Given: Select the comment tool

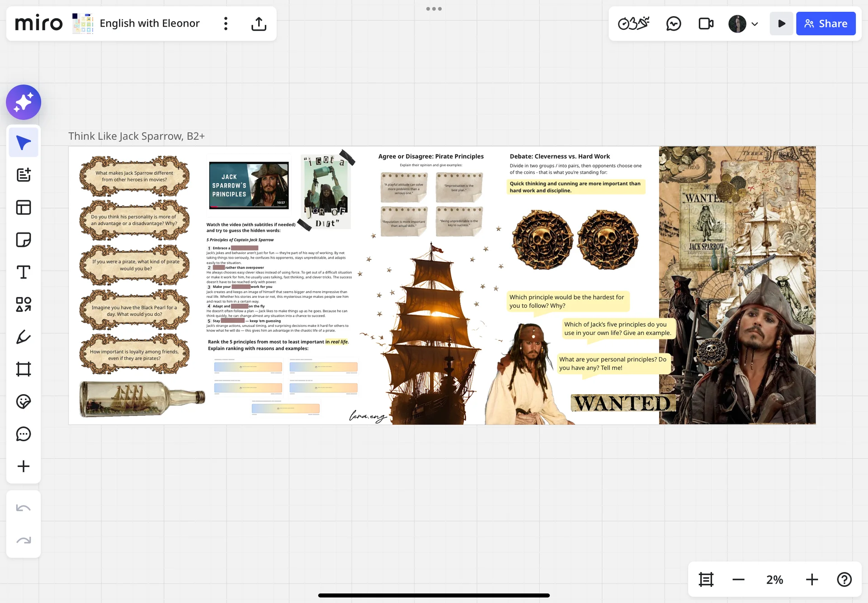Looking at the screenshot, I should (24, 434).
